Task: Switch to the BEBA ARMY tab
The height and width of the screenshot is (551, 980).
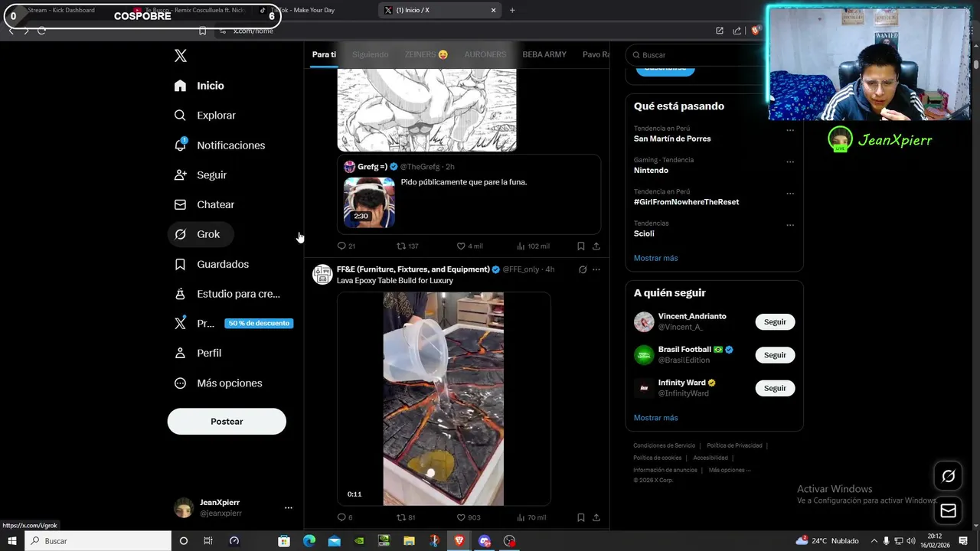Action: [544, 54]
